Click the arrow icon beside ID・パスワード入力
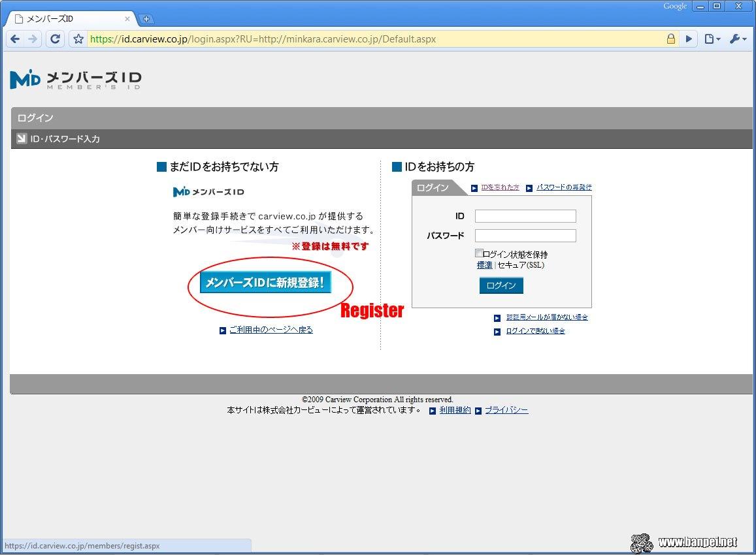756x555 pixels. coord(21,138)
